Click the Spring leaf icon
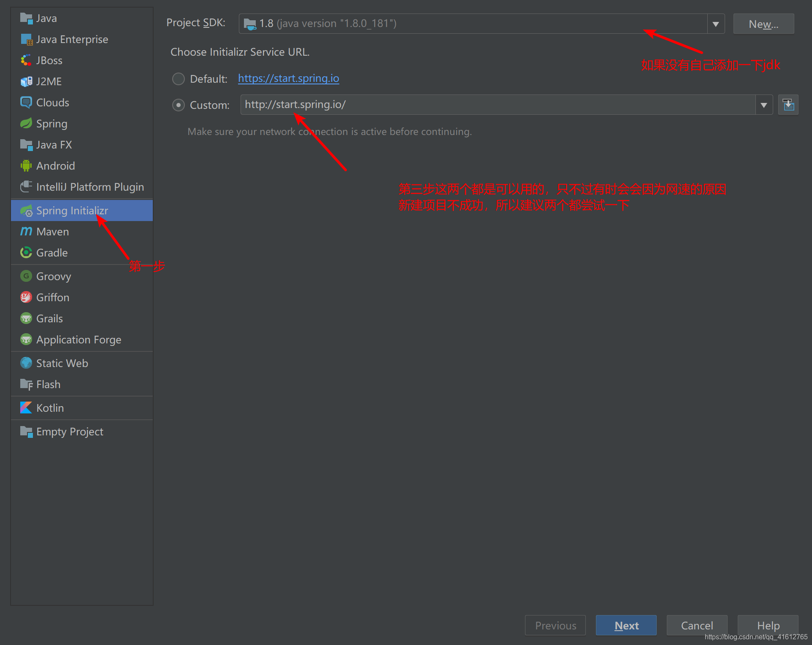812x645 pixels. [x=26, y=124]
